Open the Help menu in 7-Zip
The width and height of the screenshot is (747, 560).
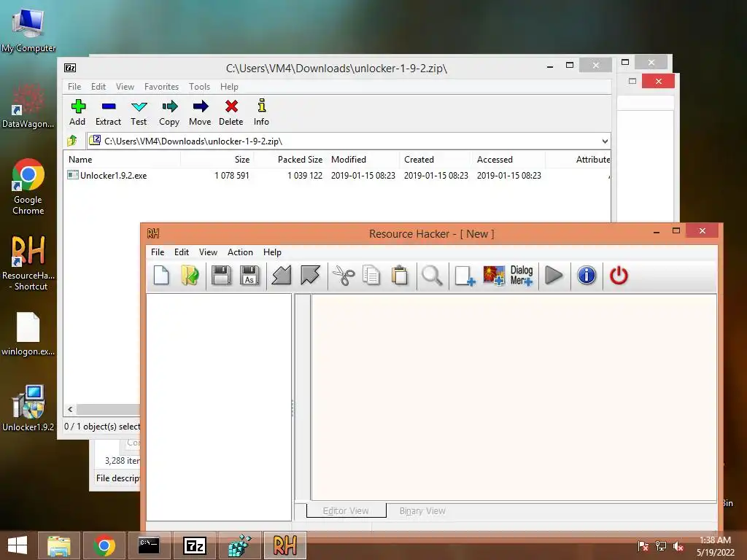[229, 87]
